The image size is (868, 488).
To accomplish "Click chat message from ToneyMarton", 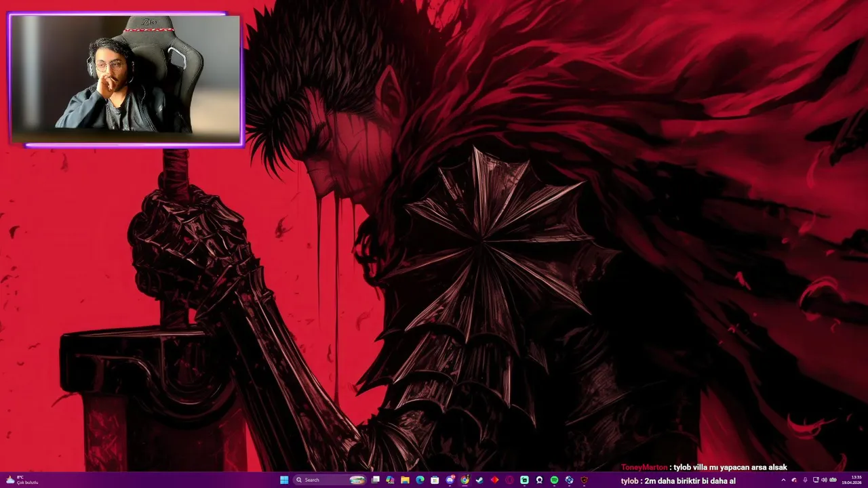I will tap(704, 468).
